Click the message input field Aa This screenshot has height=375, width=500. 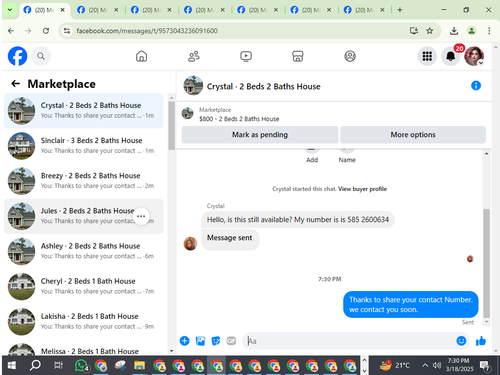point(348,341)
